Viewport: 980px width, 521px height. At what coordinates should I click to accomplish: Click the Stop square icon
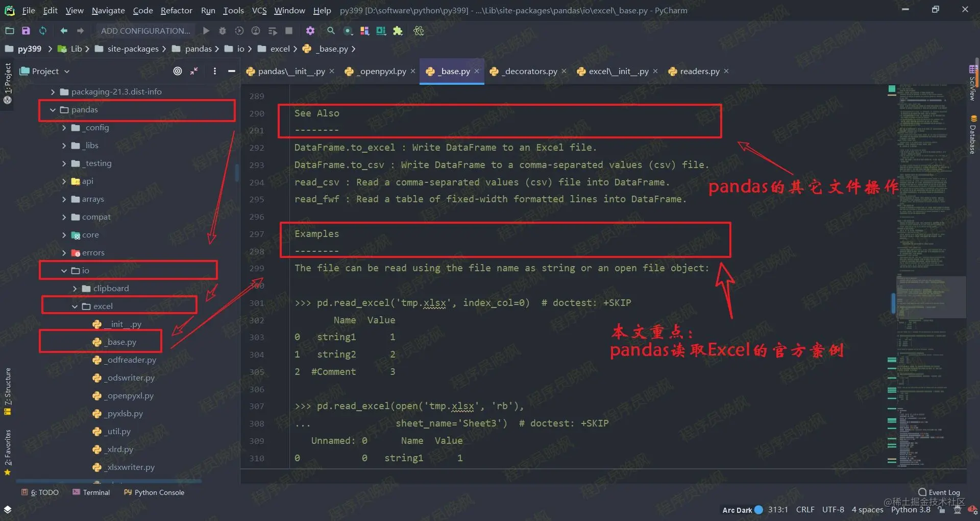coord(289,31)
